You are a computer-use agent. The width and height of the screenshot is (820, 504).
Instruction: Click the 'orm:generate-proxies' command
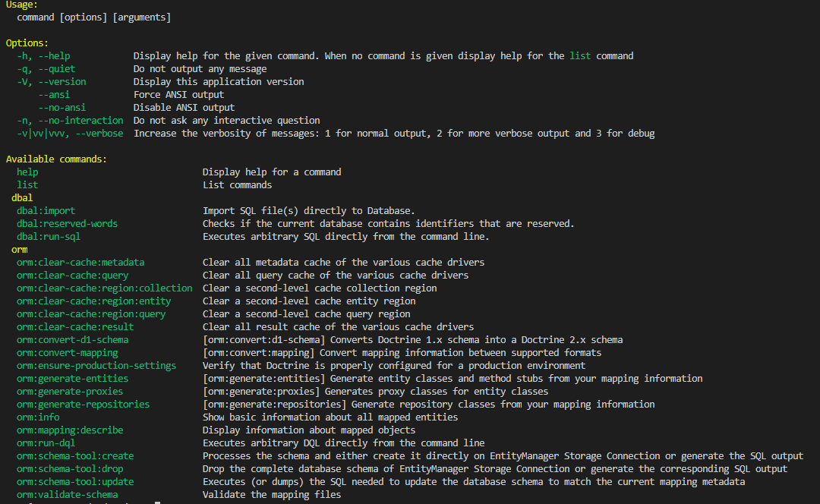click(x=70, y=392)
